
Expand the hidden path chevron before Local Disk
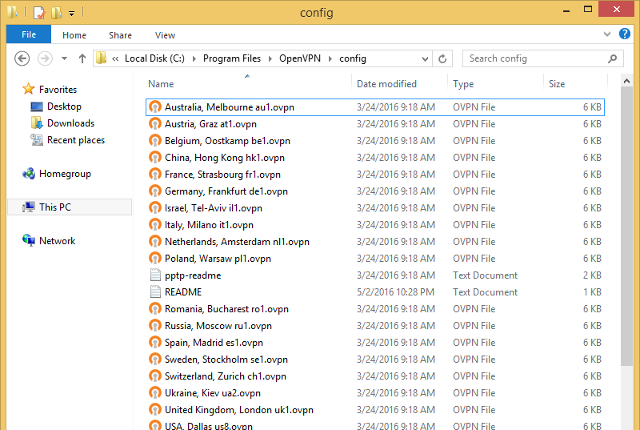[116, 59]
